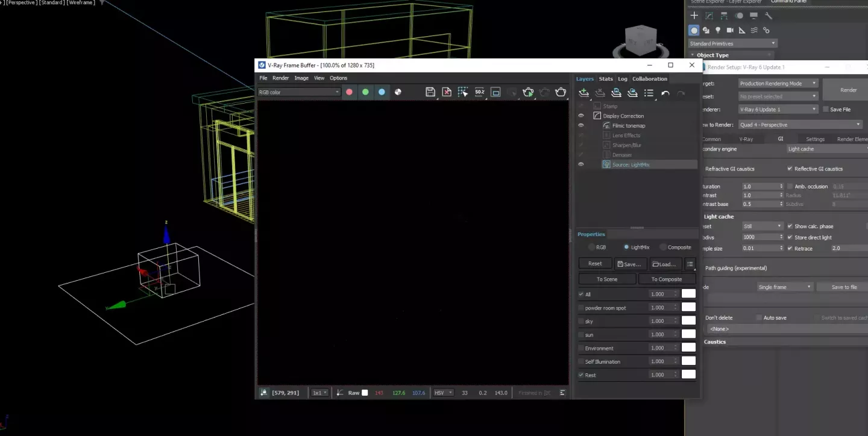
Task: Open the HSV color mode dropdown
Action: 444,393
